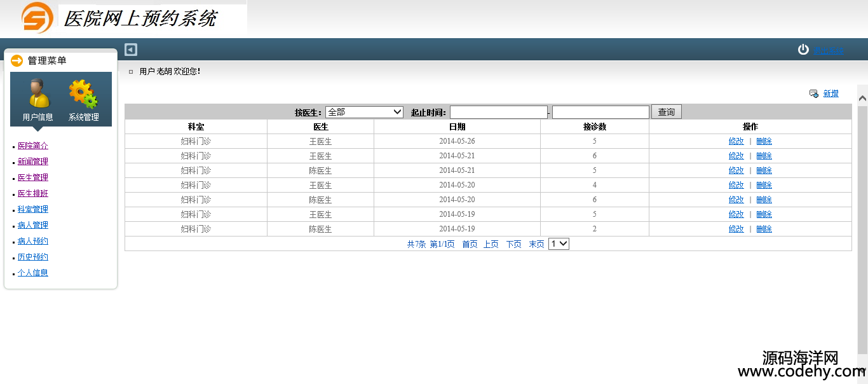
Task: Open 病人预约 in the sidebar menu
Action: pos(33,241)
